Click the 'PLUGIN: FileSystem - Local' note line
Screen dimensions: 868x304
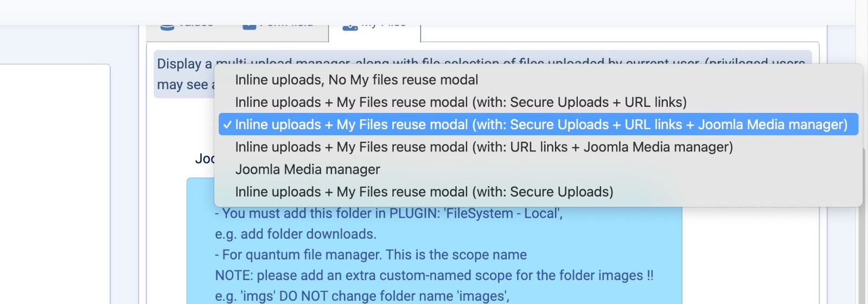(388, 214)
